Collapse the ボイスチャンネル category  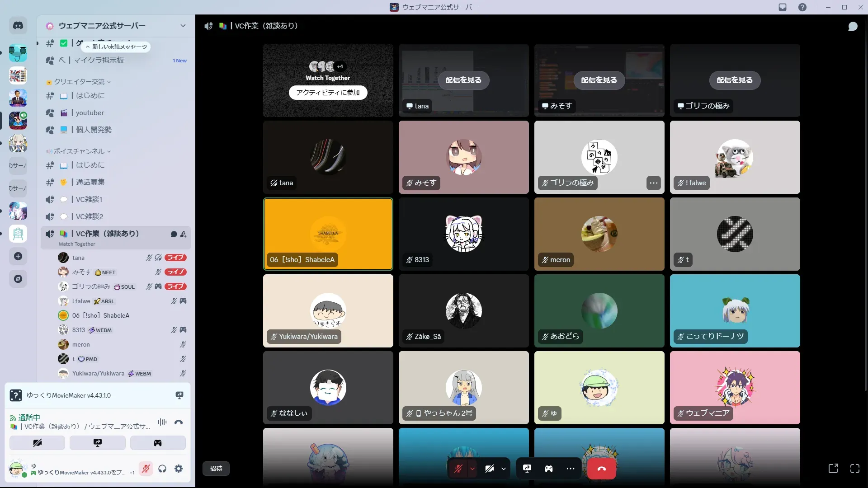(x=79, y=151)
